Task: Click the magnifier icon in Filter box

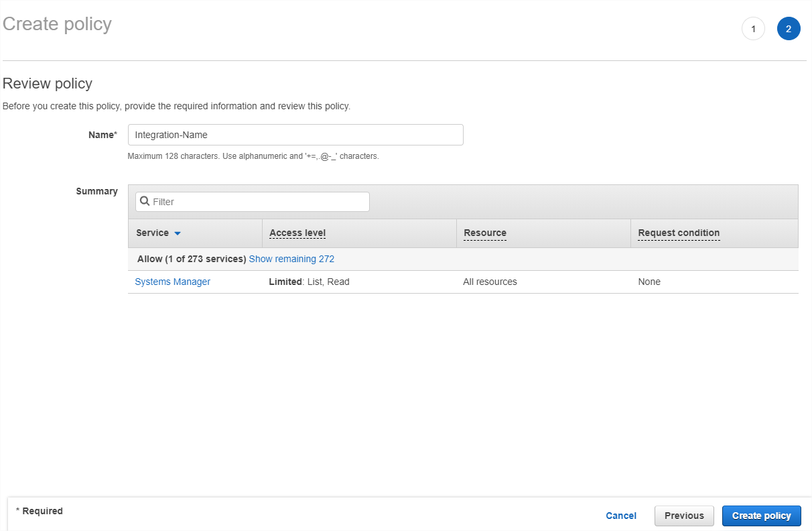Action: (x=145, y=201)
